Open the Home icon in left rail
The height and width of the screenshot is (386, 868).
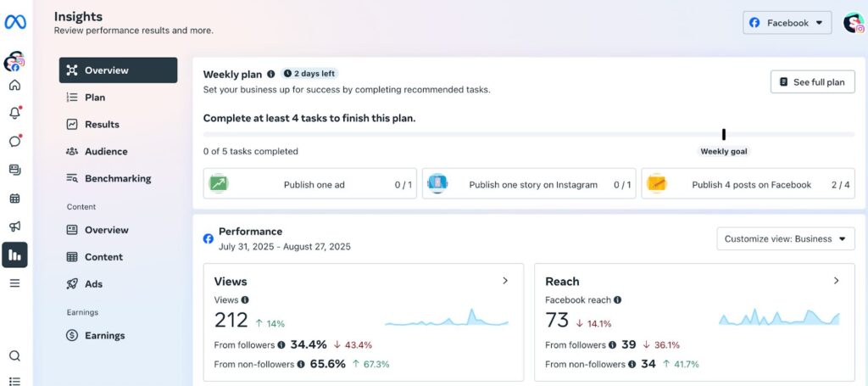click(x=15, y=85)
